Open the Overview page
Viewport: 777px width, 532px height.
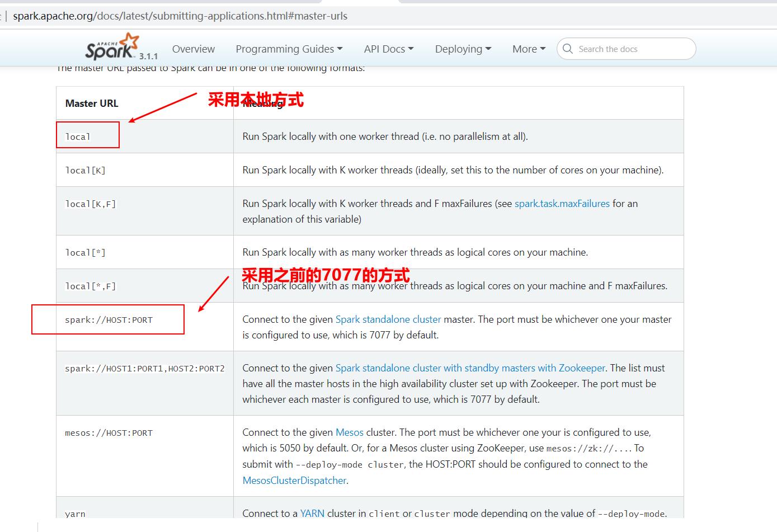194,49
